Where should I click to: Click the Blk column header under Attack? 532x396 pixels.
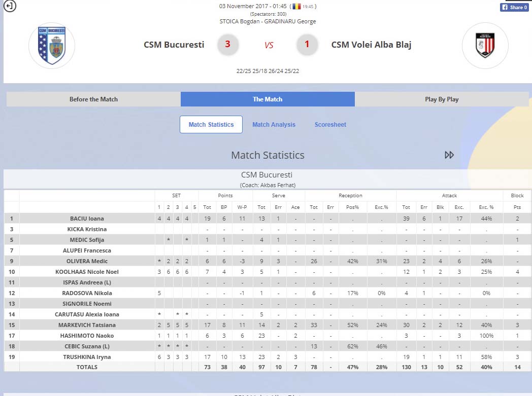(441, 207)
